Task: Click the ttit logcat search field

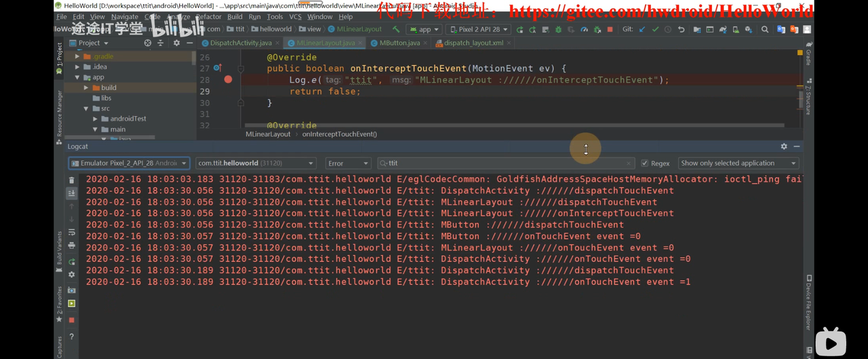Action: [505, 164]
